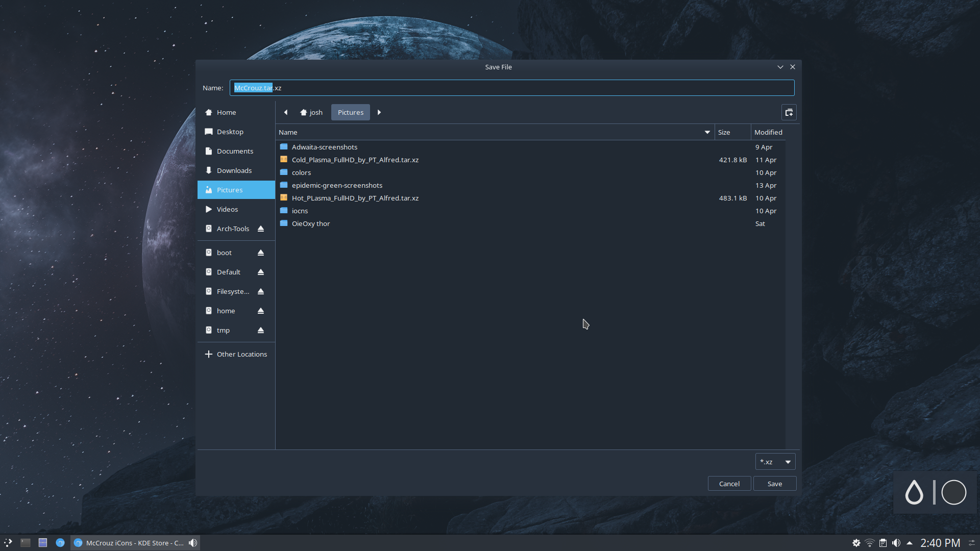Viewport: 980px width, 551px height.
Task: Eject the Arch-Tools device
Action: [x=260, y=229]
